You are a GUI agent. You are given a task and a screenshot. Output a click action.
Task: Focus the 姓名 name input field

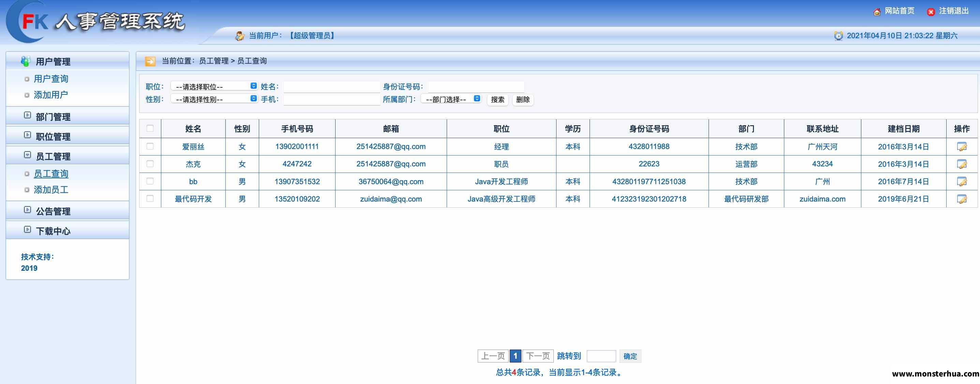click(x=332, y=86)
